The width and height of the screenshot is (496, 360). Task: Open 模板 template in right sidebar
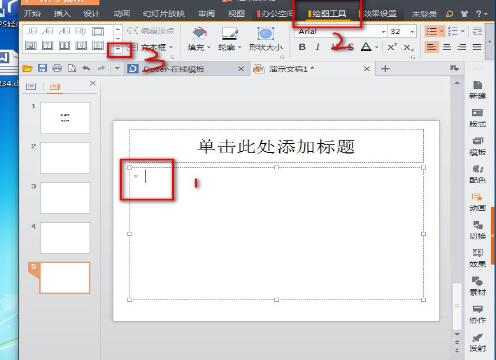(x=477, y=146)
